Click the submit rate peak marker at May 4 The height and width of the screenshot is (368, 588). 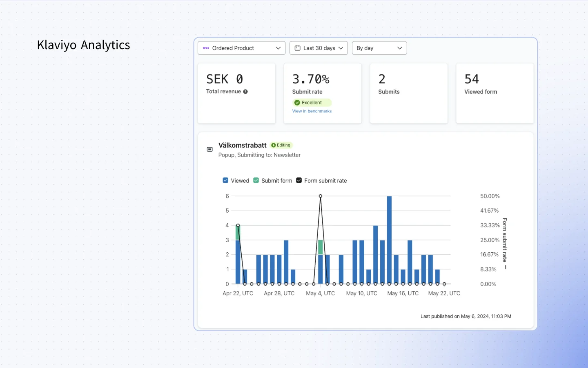pyautogui.click(x=321, y=196)
